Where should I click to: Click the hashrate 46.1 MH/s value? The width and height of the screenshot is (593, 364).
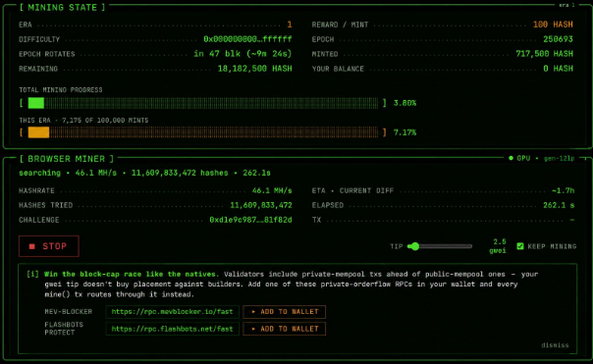[272, 191]
